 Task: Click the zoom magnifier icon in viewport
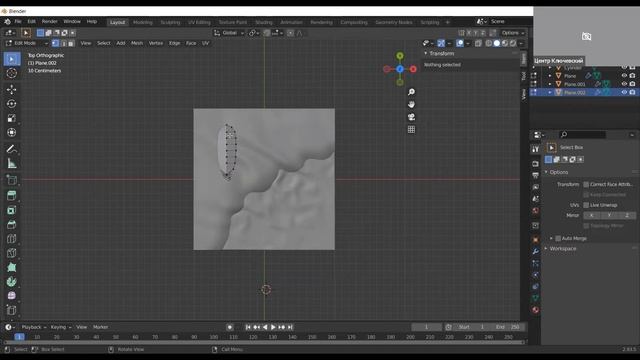point(411,92)
